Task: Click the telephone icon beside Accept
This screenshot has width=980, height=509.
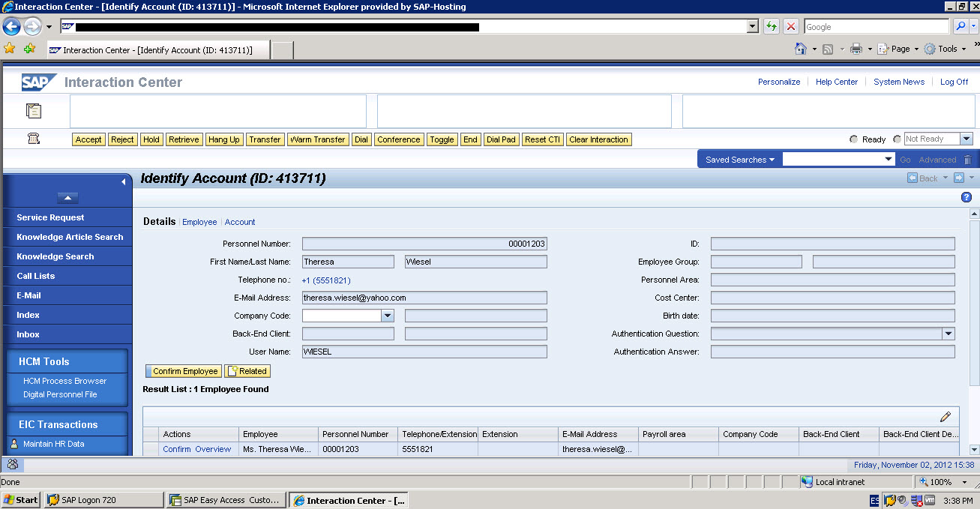Action: [x=34, y=139]
